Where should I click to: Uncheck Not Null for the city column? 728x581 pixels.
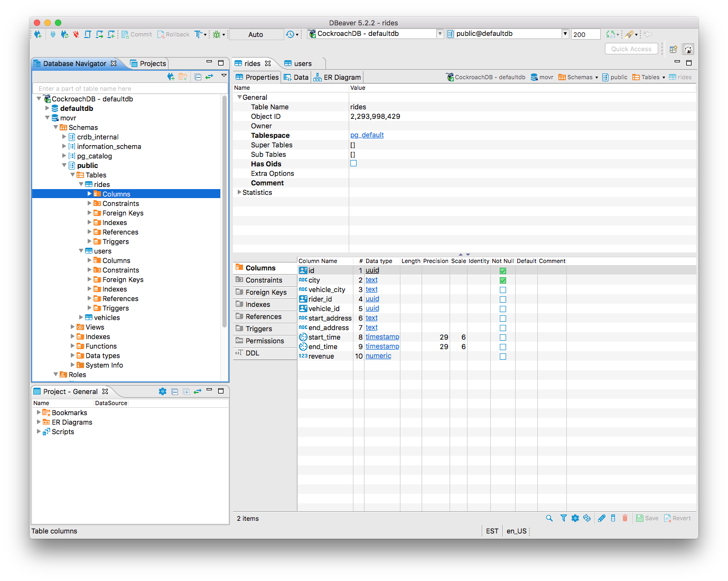pyautogui.click(x=502, y=280)
